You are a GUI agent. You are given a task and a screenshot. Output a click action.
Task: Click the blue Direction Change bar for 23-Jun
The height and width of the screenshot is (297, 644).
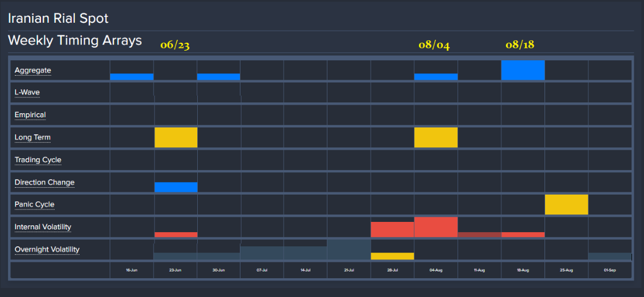point(176,187)
